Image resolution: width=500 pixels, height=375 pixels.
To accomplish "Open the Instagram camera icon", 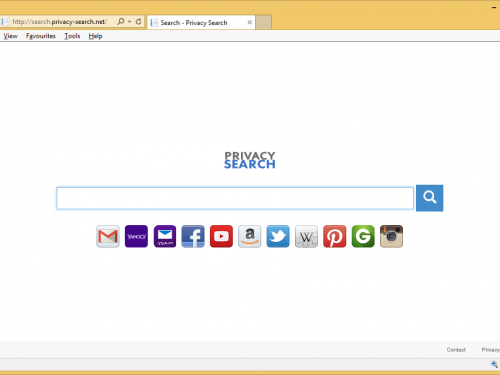I will [391, 236].
